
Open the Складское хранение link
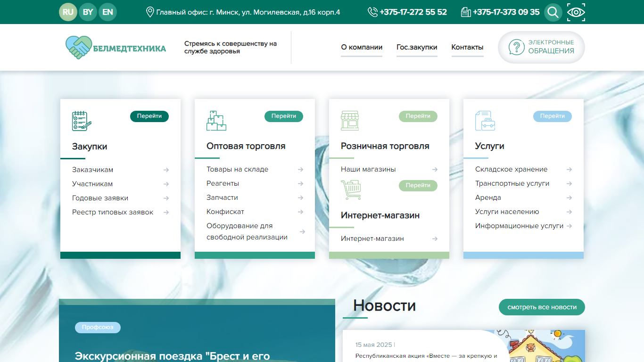[512, 169]
